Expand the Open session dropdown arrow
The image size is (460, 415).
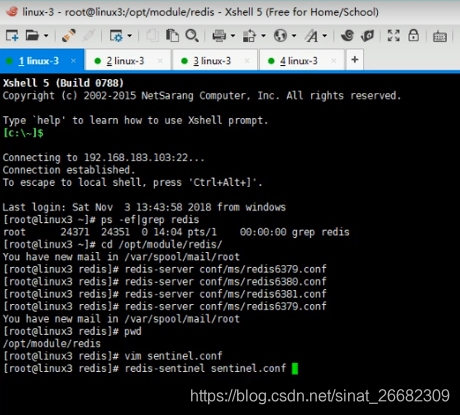tap(46, 35)
